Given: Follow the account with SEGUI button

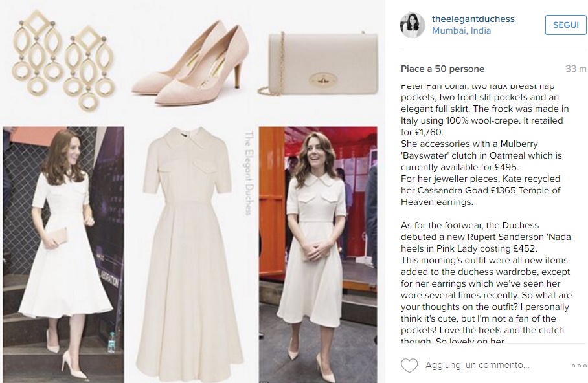Looking at the screenshot, I should tap(565, 25).
